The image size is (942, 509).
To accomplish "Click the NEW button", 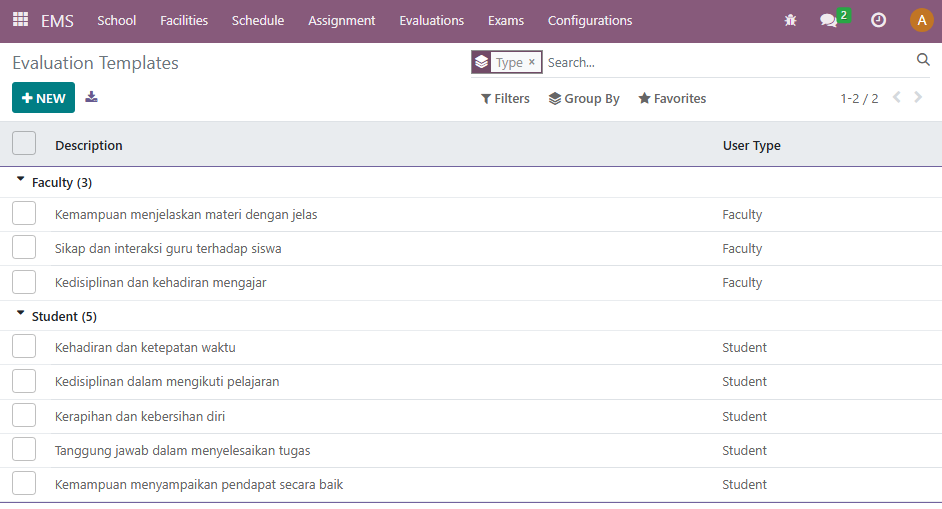I will [43, 98].
